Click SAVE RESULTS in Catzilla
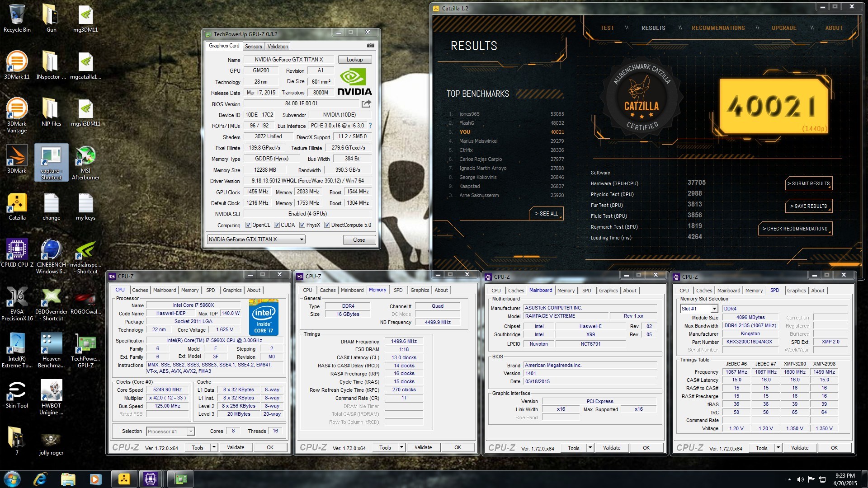868x488 pixels. click(x=809, y=206)
